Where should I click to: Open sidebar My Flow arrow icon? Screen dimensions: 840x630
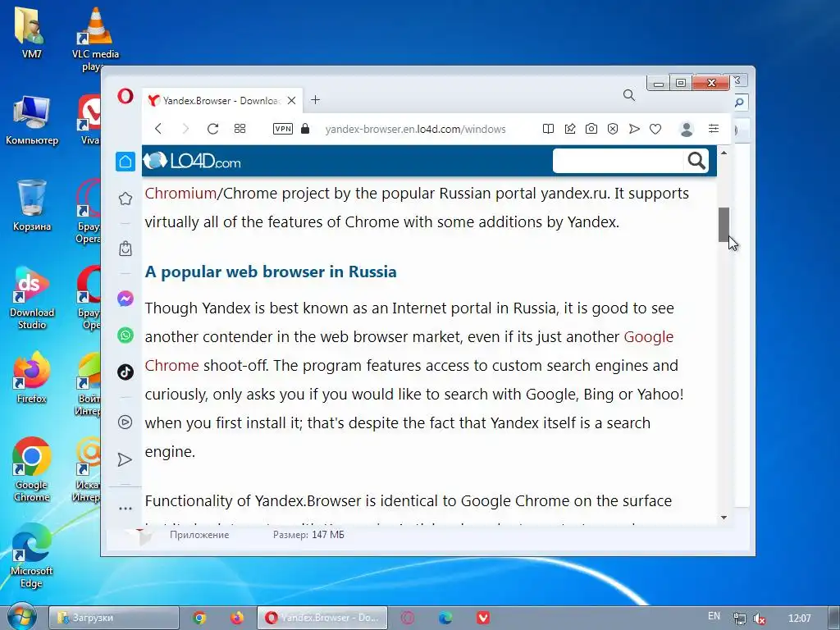coord(125,459)
